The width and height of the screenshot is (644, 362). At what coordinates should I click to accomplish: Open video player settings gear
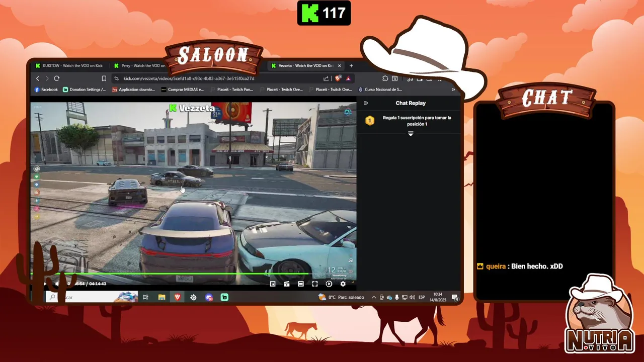[x=343, y=284]
